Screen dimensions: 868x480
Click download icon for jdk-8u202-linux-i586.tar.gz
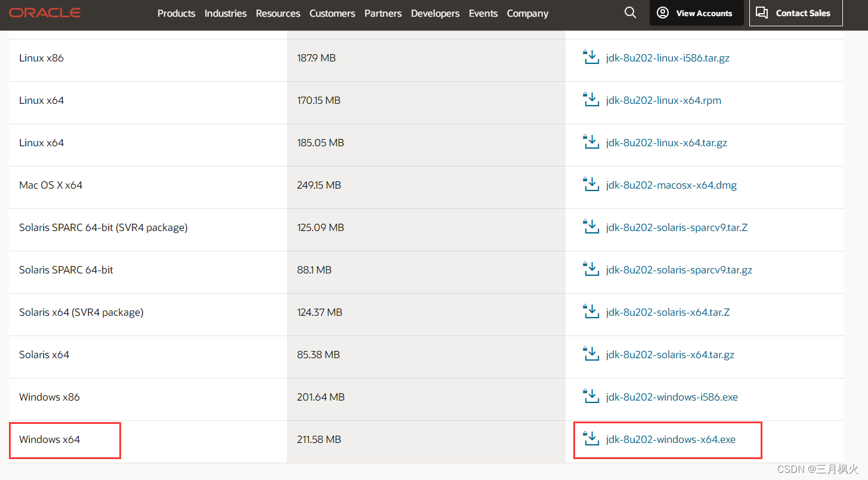click(591, 57)
